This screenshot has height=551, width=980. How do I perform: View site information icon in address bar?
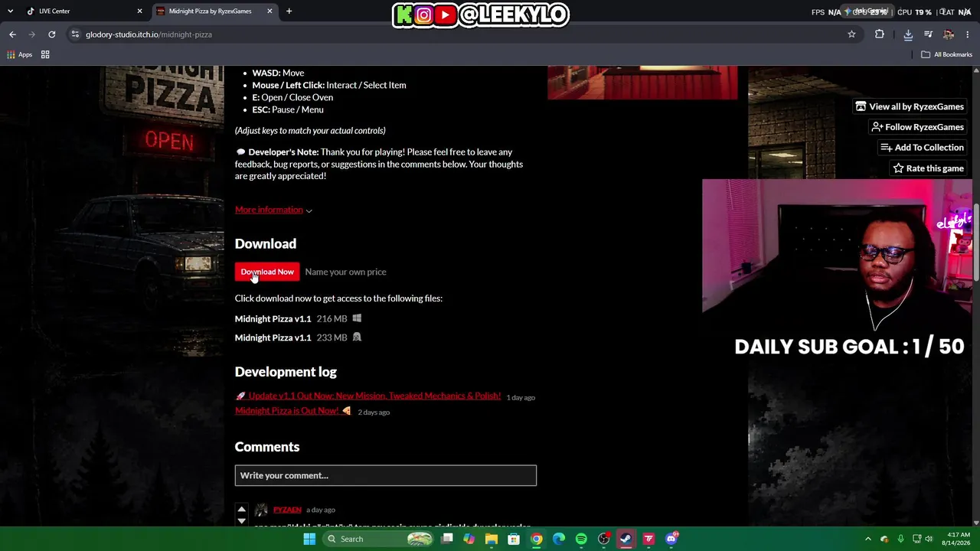point(74,34)
